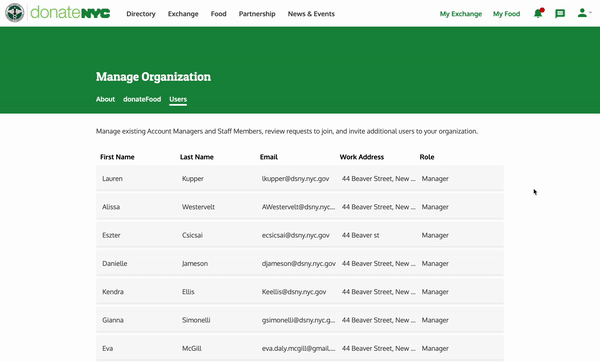
Task: Select the Csicsai last name cell
Action: click(x=192, y=235)
